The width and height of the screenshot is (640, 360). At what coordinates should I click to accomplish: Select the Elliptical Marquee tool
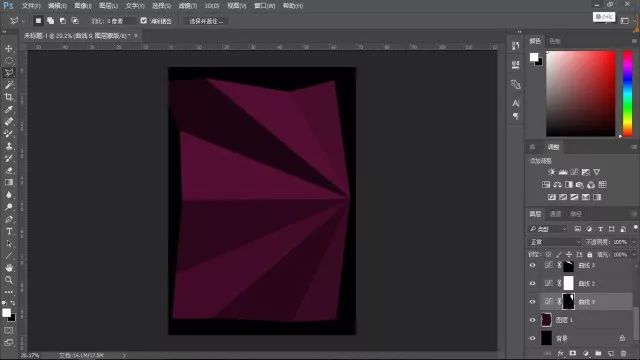9,61
